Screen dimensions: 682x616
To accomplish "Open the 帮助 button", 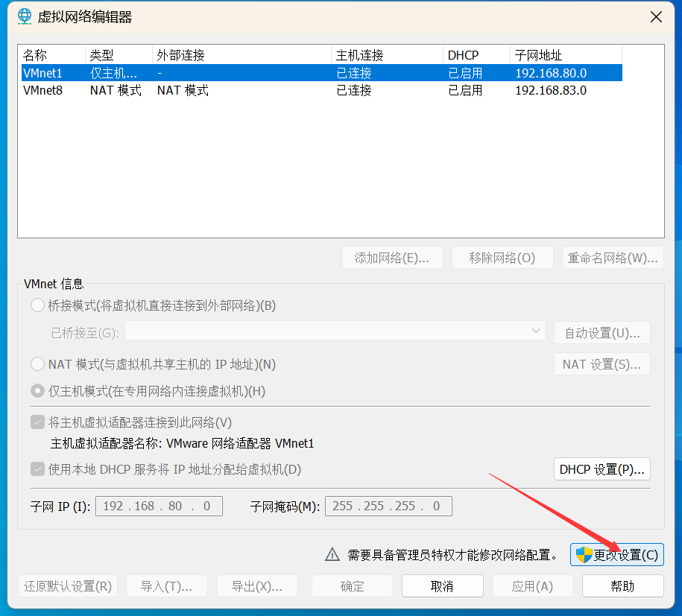I will pos(623,586).
